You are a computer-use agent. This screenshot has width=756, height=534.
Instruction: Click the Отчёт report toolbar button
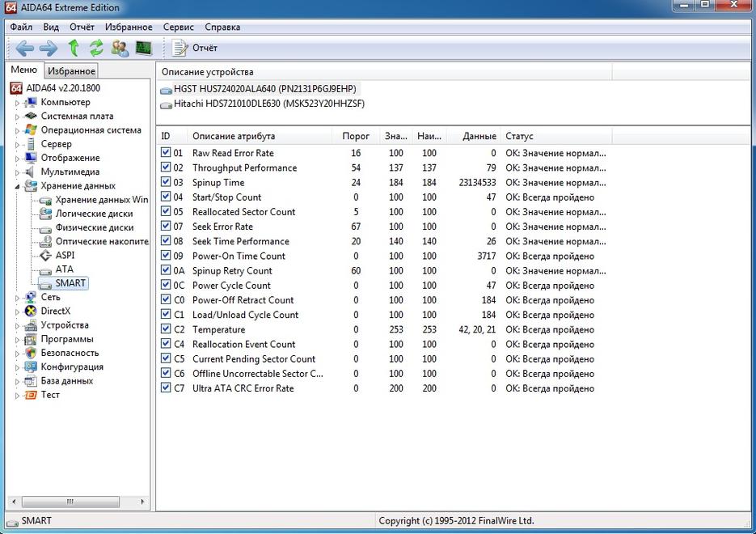195,48
